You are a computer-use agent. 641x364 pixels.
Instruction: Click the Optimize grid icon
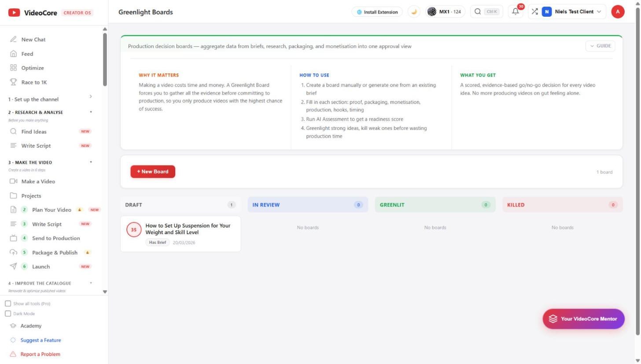(13, 68)
